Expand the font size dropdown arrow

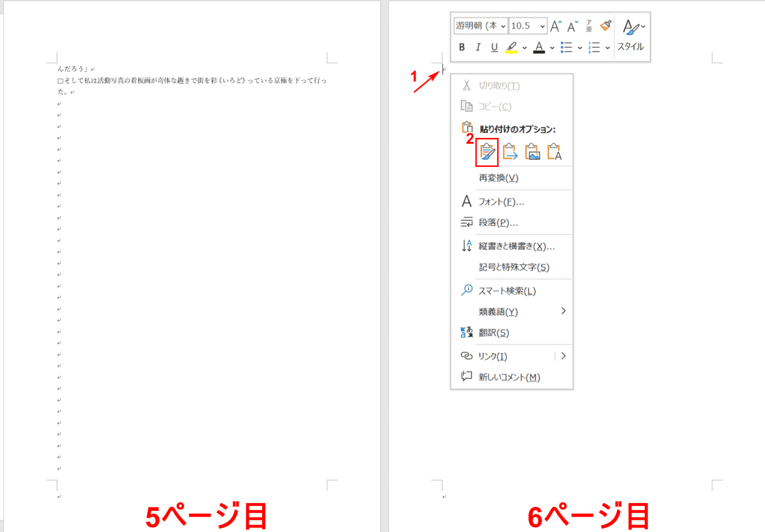pyautogui.click(x=542, y=26)
